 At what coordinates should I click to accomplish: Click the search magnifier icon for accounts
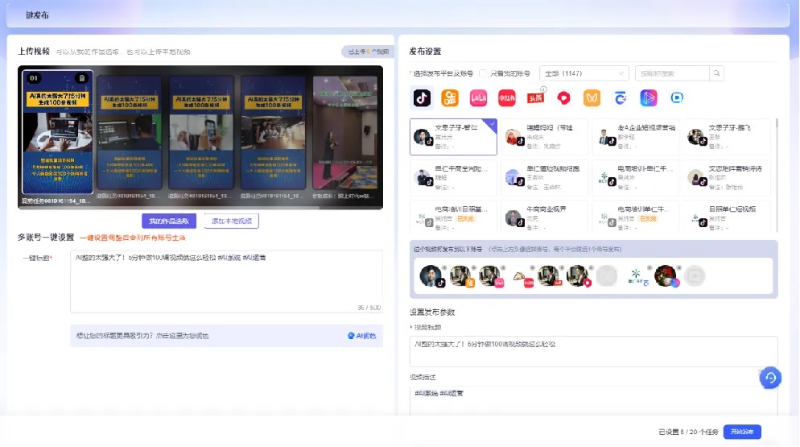[x=717, y=73]
